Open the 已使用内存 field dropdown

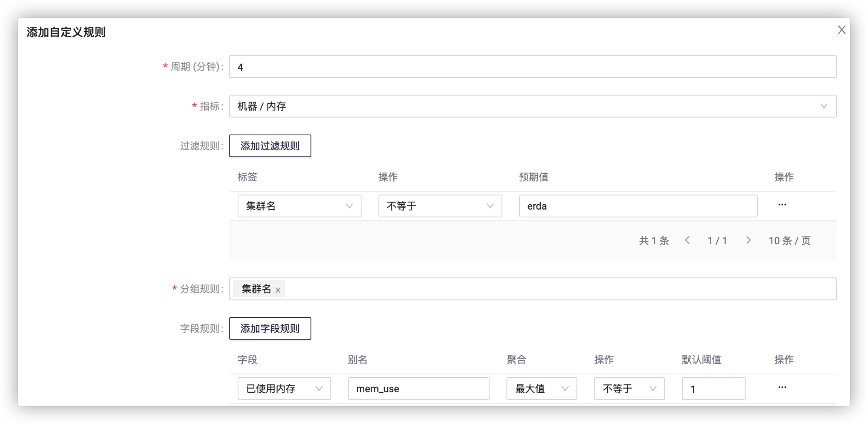click(x=284, y=389)
